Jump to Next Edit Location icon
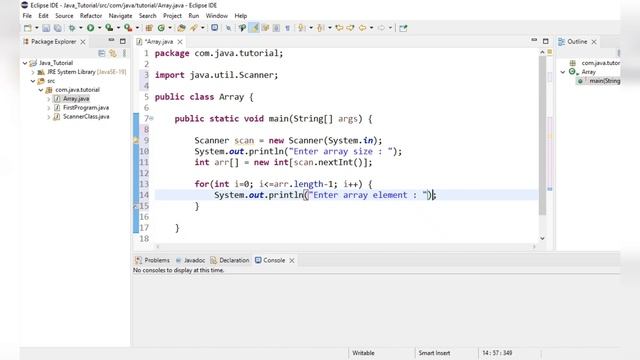The image size is (640, 360). [351, 28]
